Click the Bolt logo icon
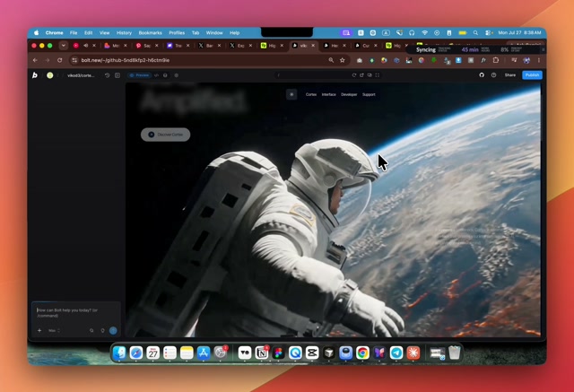The image size is (574, 392). pos(35,75)
